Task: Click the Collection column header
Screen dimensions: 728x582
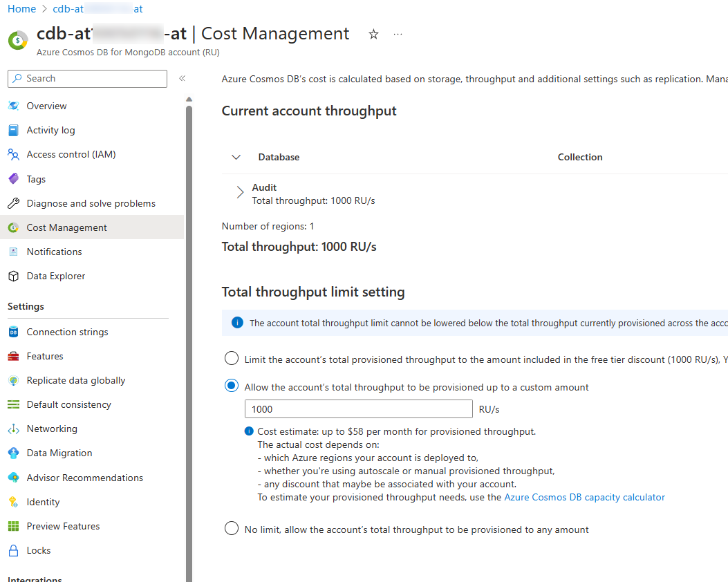Action: tap(580, 158)
